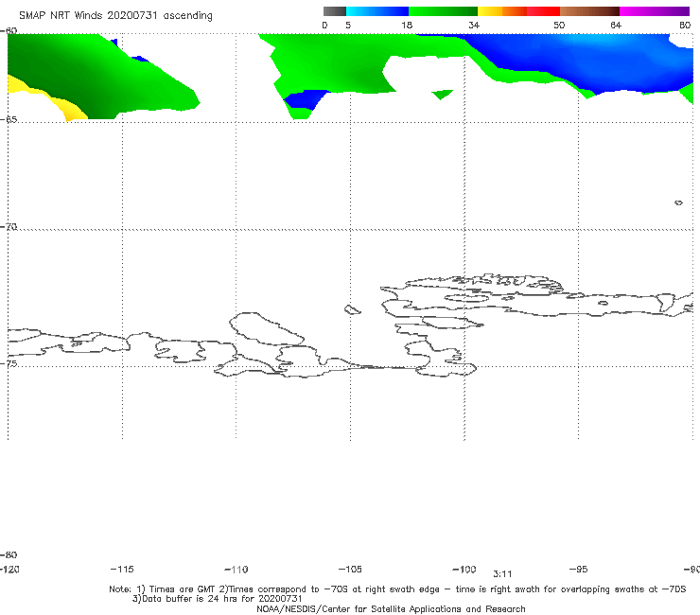Click the latitude label '-65'
The width and height of the screenshot is (700, 615).
pyautogui.click(x=9, y=120)
